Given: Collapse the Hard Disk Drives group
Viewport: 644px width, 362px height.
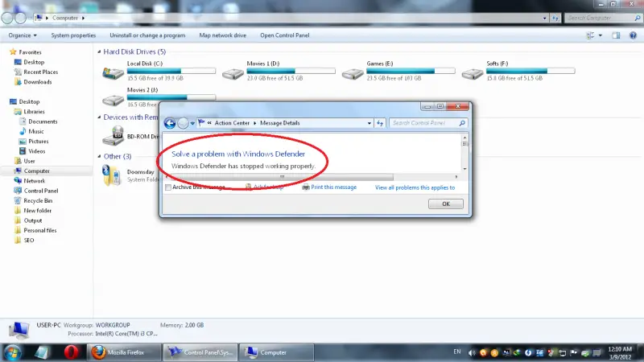Looking at the screenshot, I should click(99, 51).
